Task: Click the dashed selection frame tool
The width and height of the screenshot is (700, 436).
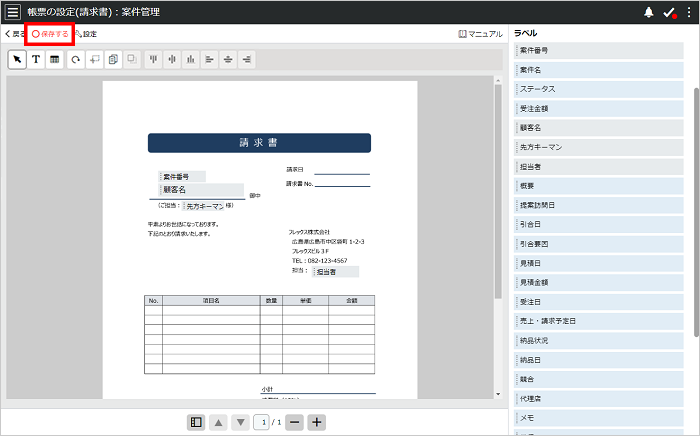Action: pos(94,59)
